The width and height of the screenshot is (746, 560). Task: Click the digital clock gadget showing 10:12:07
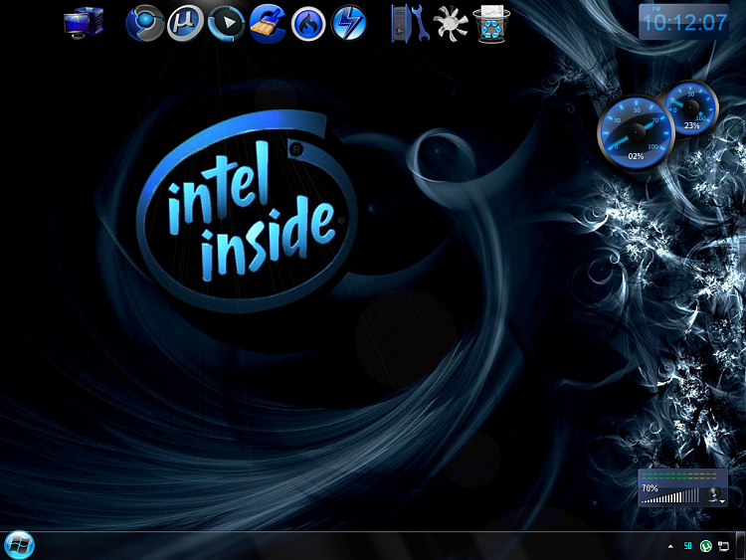point(683,22)
